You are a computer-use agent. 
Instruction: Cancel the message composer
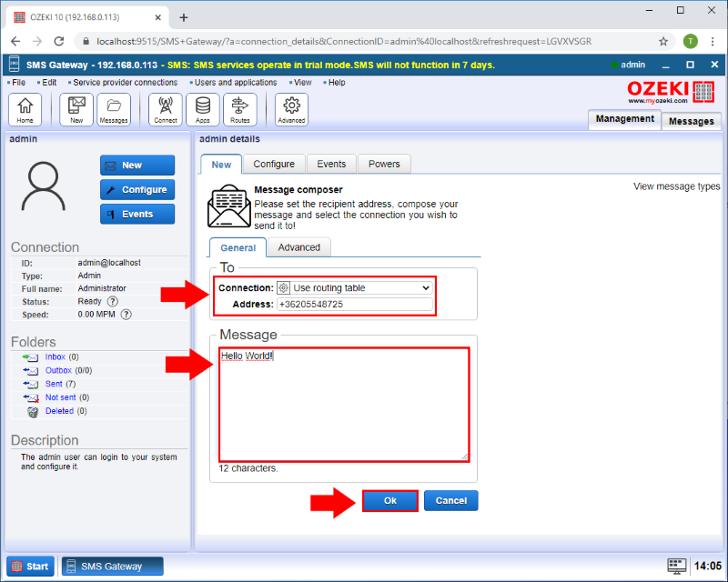450,501
